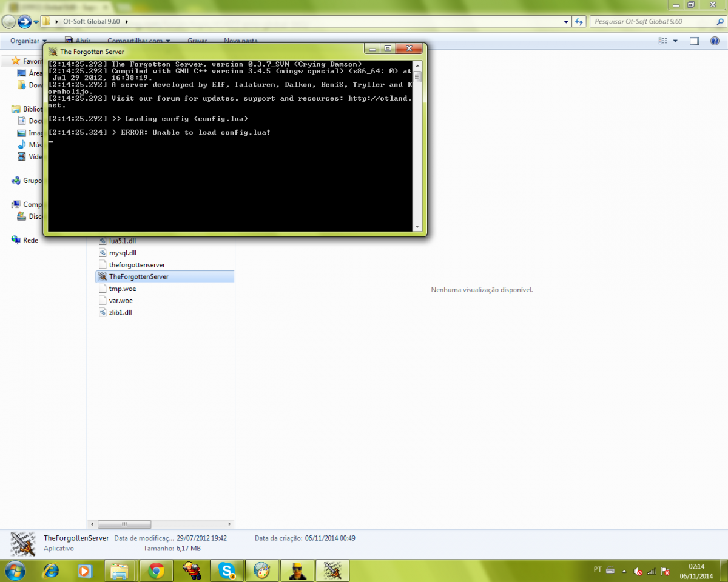Select the Bibliotecas libraries node

pos(27,109)
